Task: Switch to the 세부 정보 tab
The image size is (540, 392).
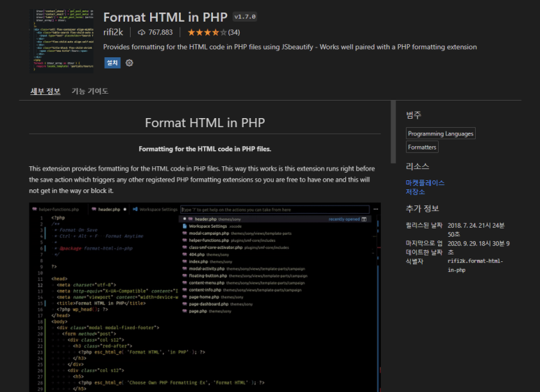Action: click(45, 92)
